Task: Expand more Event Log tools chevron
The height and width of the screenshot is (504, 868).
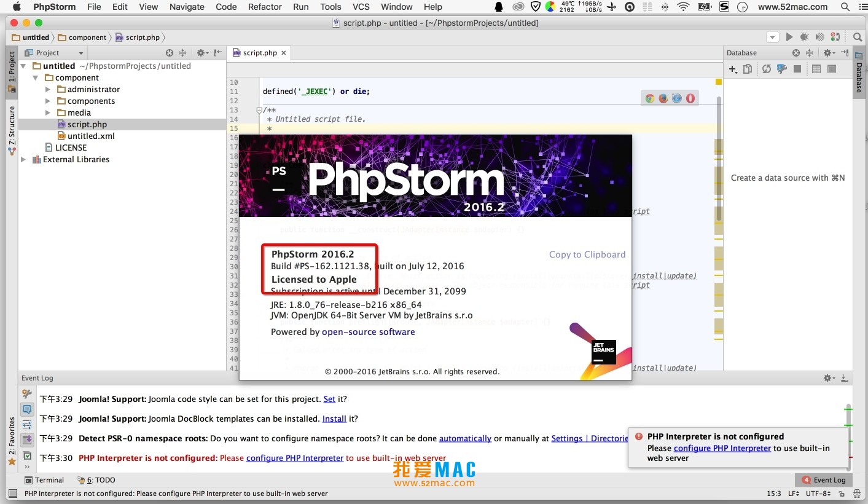Action: point(27,467)
